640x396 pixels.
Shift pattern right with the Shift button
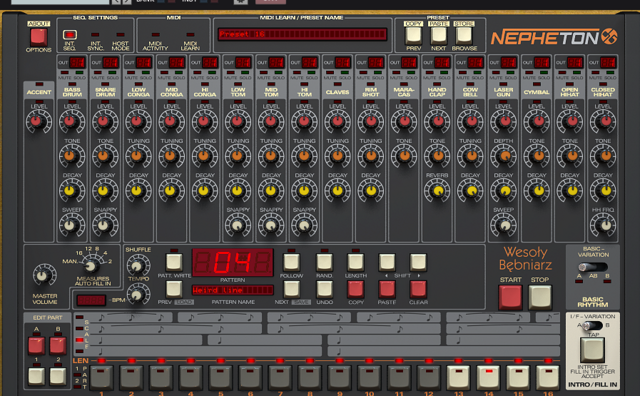(418, 262)
